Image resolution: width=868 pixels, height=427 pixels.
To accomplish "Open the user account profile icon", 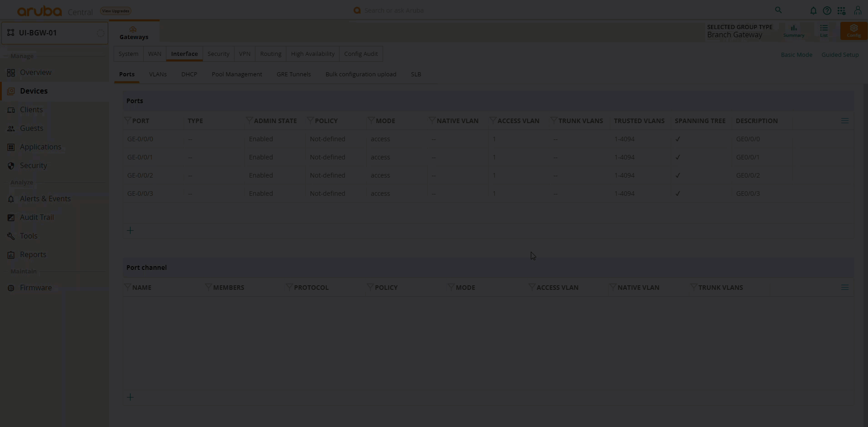I will click(858, 10).
